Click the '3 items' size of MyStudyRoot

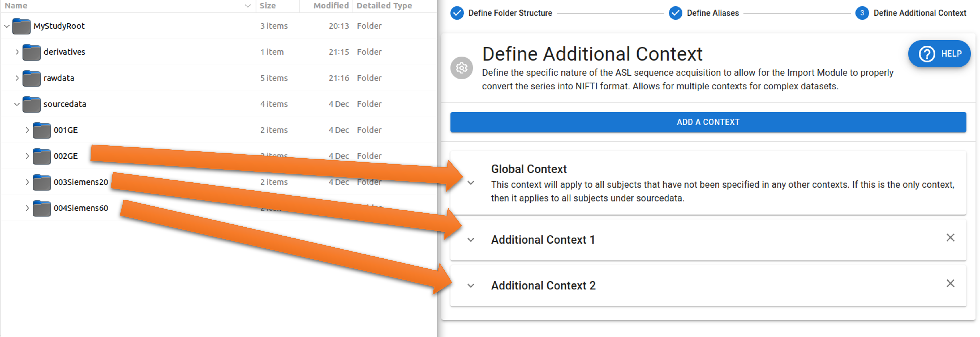pyautogui.click(x=274, y=26)
